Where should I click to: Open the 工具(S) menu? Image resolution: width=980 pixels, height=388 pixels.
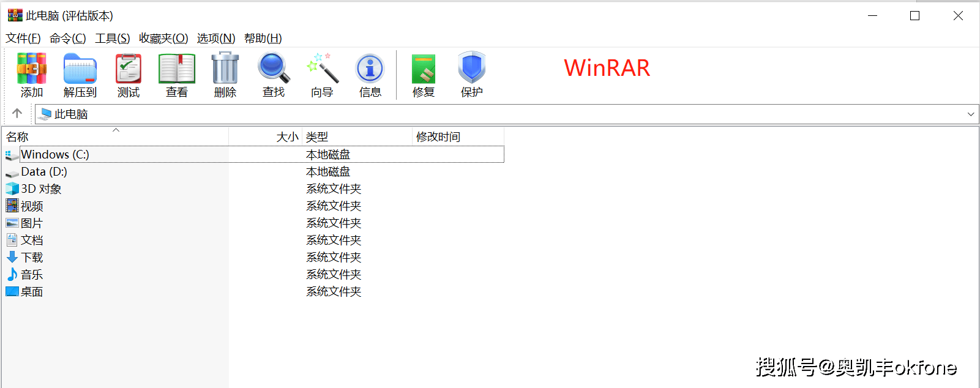113,39
